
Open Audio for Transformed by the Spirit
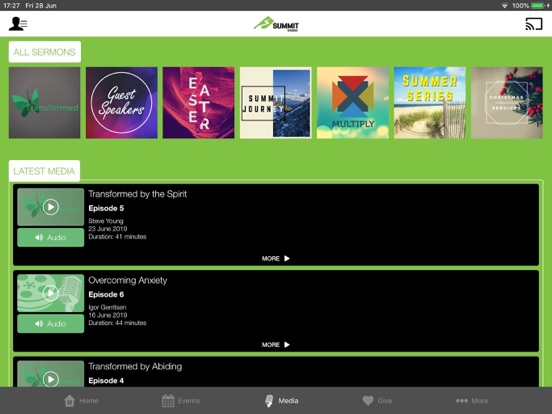(x=51, y=238)
